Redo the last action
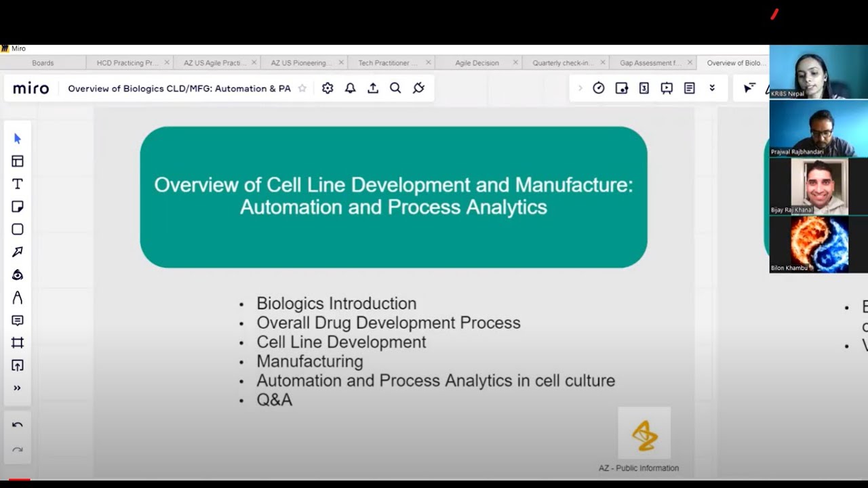This screenshot has height=488, width=868. [x=18, y=449]
